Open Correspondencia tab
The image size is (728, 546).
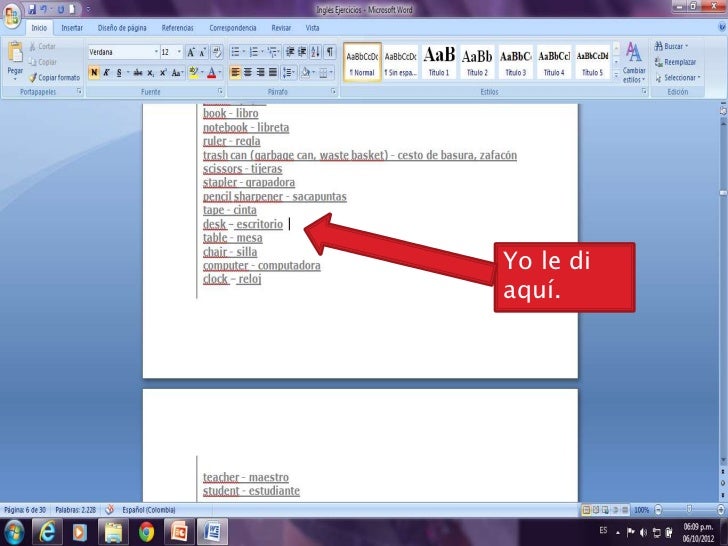tap(233, 28)
